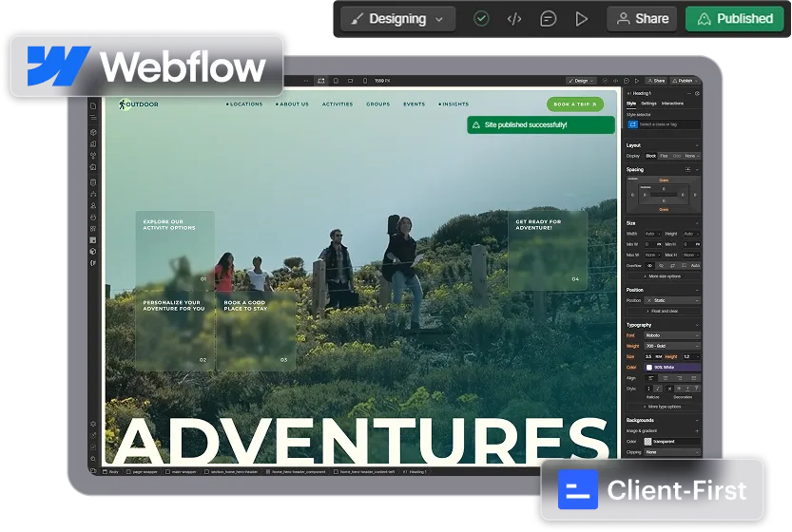Open the Assets image icon in left sidebar

pos(93,167)
